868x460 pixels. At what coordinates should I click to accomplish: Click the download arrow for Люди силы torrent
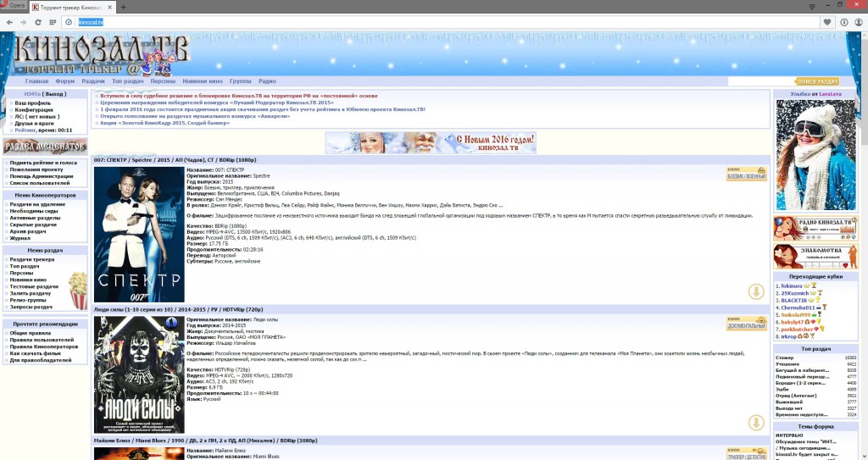click(756, 423)
